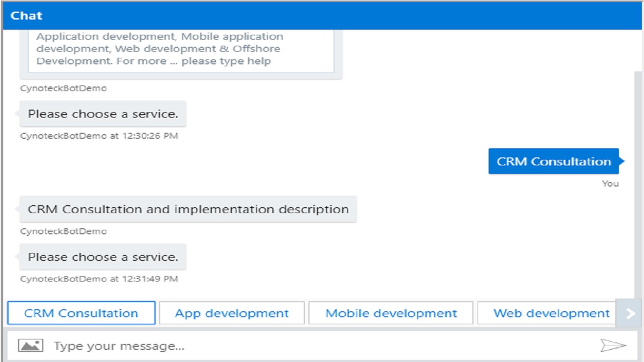Pick the Mobile development option

pyautogui.click(x=391, y=313)
